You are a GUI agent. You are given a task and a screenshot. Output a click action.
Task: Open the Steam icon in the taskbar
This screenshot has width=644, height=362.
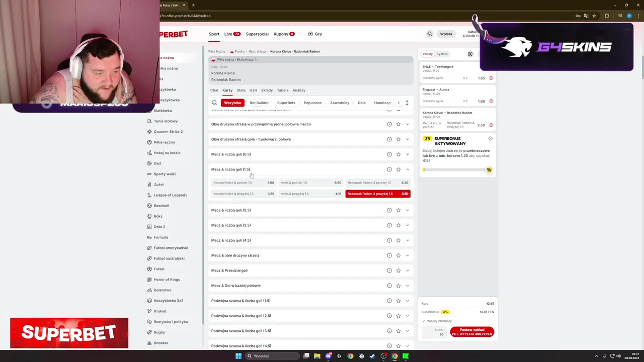[372, 356]
